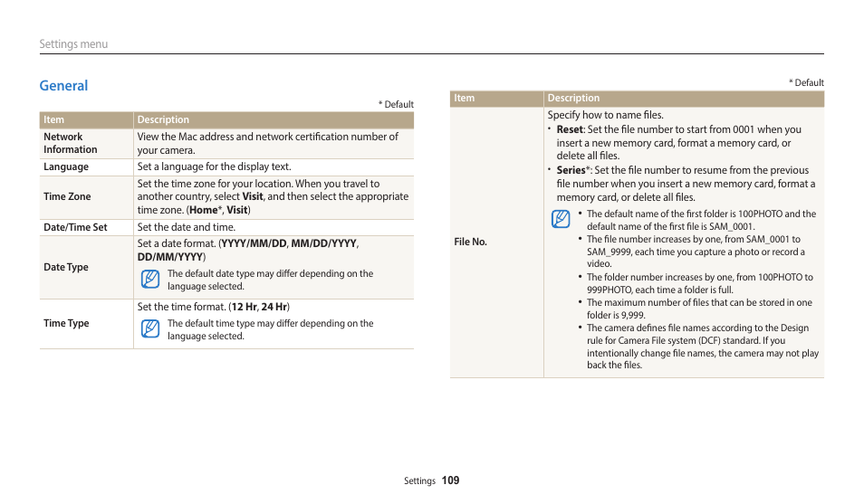This screenshot has height=504, width=864.
Task: Click note about Design rule for Camera File
Action: pyautogui.click(x=703, y=347)
